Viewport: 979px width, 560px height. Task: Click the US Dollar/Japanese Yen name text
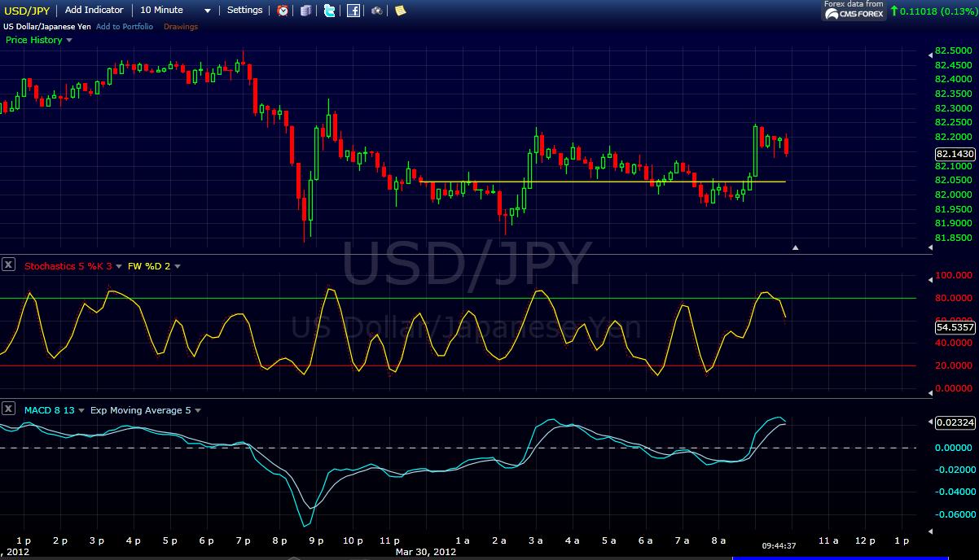(48, 27)
